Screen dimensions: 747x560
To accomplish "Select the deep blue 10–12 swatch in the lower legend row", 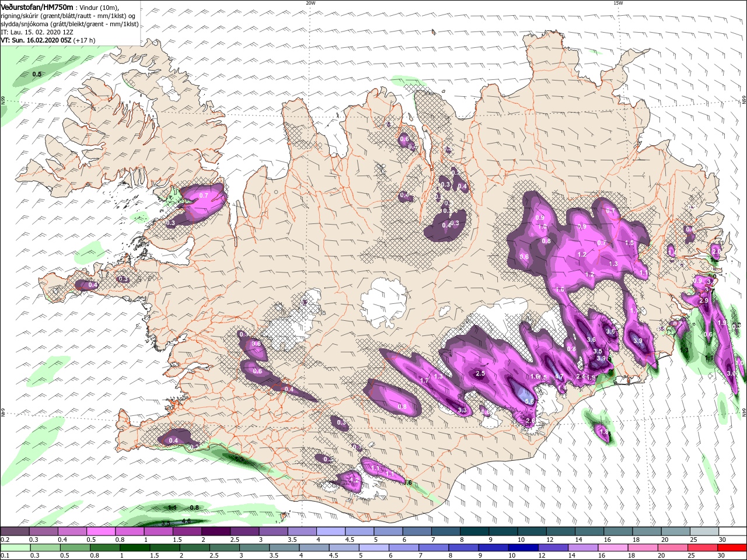I will click(x=523, y=548).
